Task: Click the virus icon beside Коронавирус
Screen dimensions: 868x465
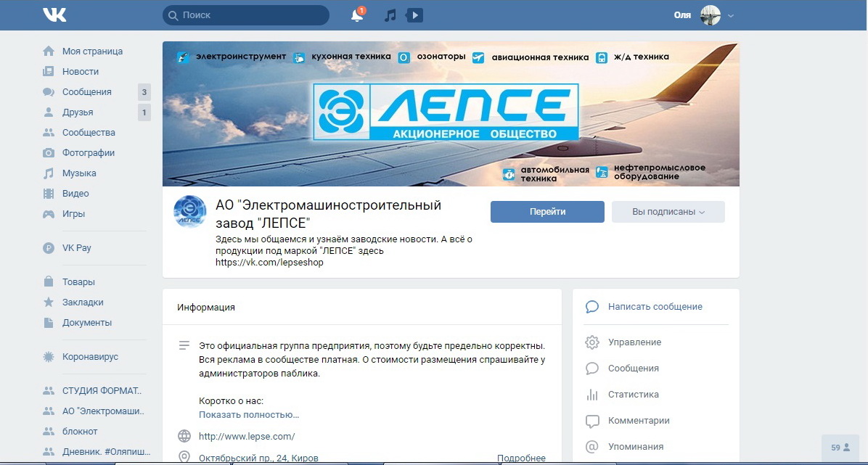Action: point(49,357)
